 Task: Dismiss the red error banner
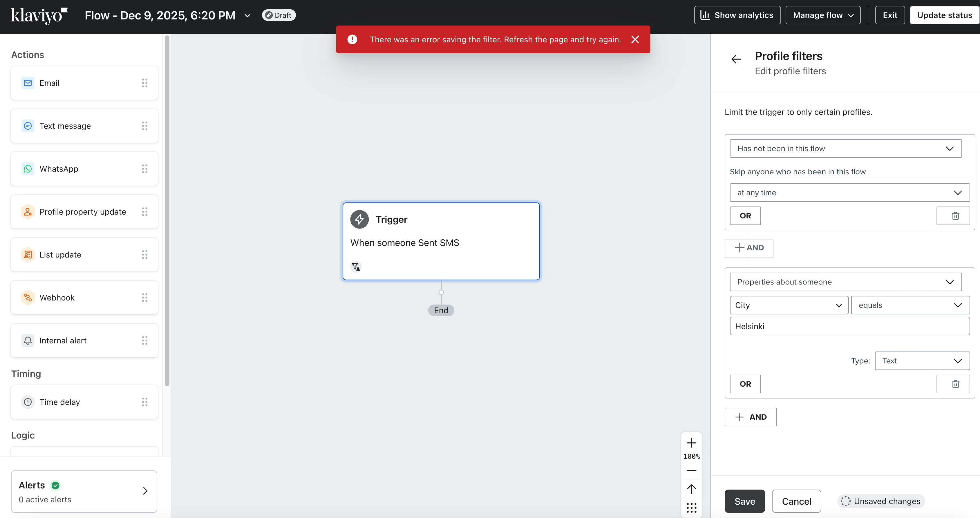635,39
